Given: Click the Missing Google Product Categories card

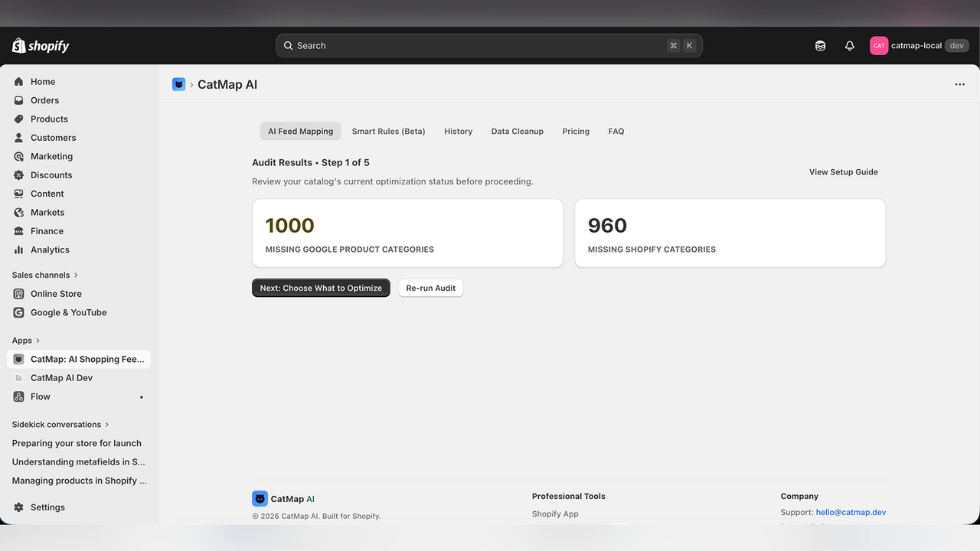Looking at the screenshot, I should click(407, 233).
